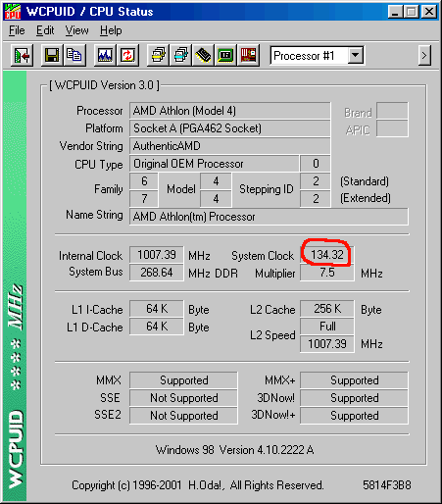Click the cyan-banded stacked pages icon

tap(180, 55)
